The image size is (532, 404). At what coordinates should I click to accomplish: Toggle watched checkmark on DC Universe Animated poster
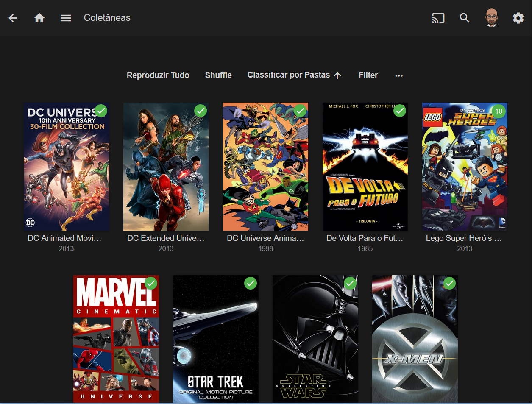coord(300,111)
